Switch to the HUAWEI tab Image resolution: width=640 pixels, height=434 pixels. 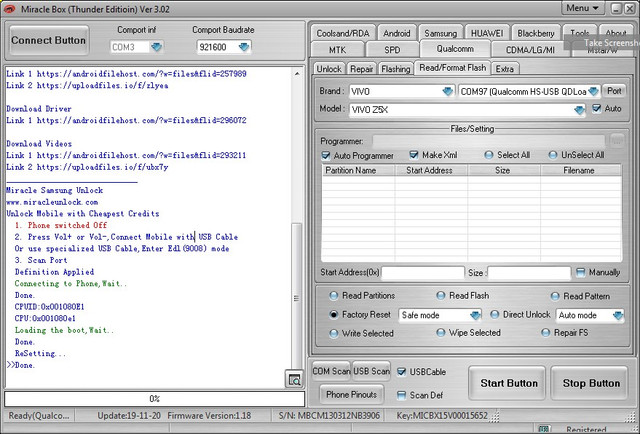coord(487,33)
